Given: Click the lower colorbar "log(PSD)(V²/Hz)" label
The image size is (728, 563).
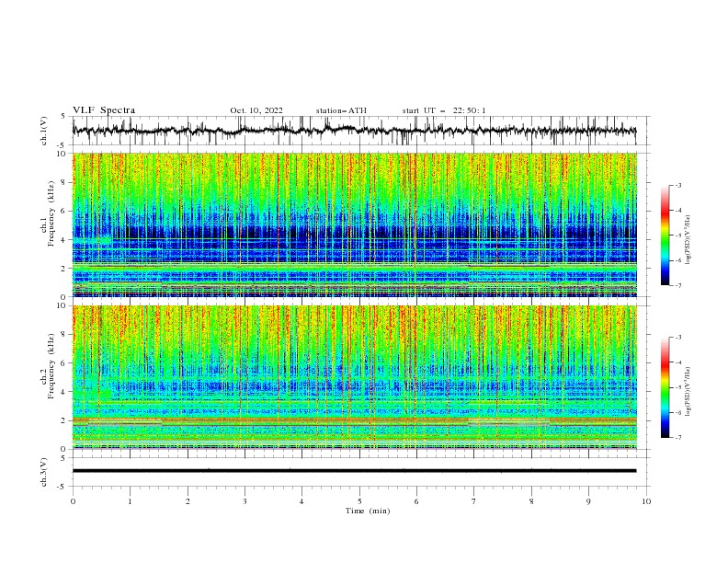Looking at the screenshot, I should point(688,391).
